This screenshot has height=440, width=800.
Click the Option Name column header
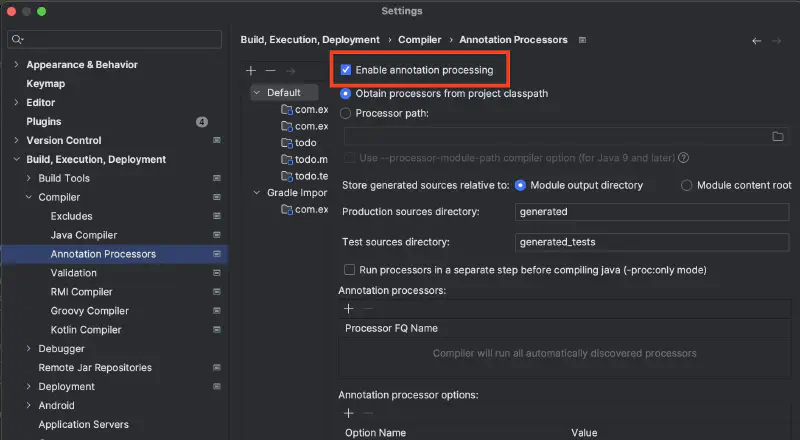[376, 432]
